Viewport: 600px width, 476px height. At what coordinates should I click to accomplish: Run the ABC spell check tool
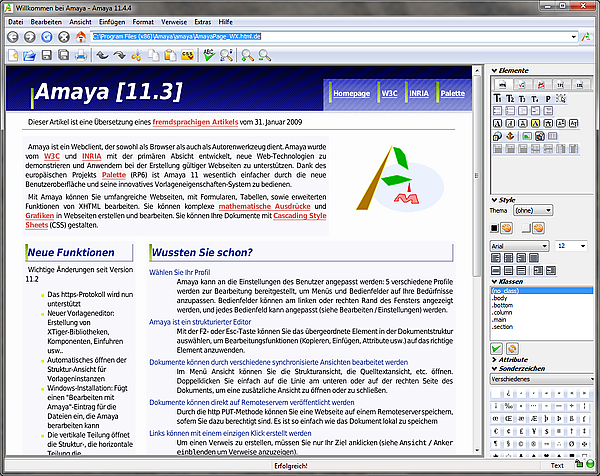208,55
